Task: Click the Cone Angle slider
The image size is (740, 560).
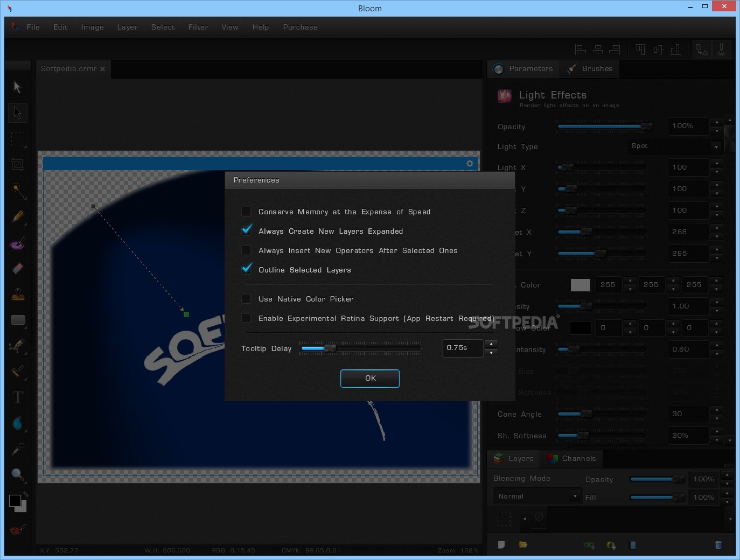Action: pos(602,414)
